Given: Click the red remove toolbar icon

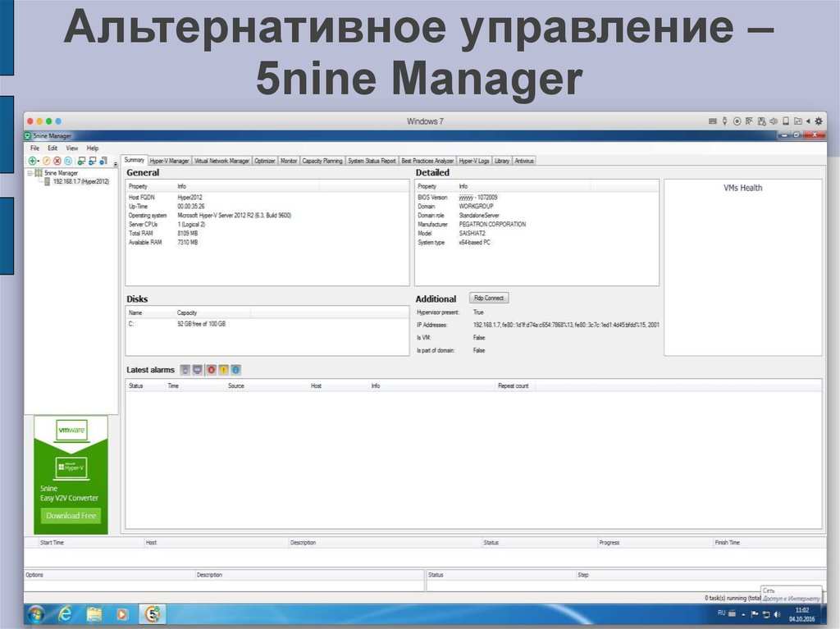Looking at the screenshot, I should tap(57, 161).
